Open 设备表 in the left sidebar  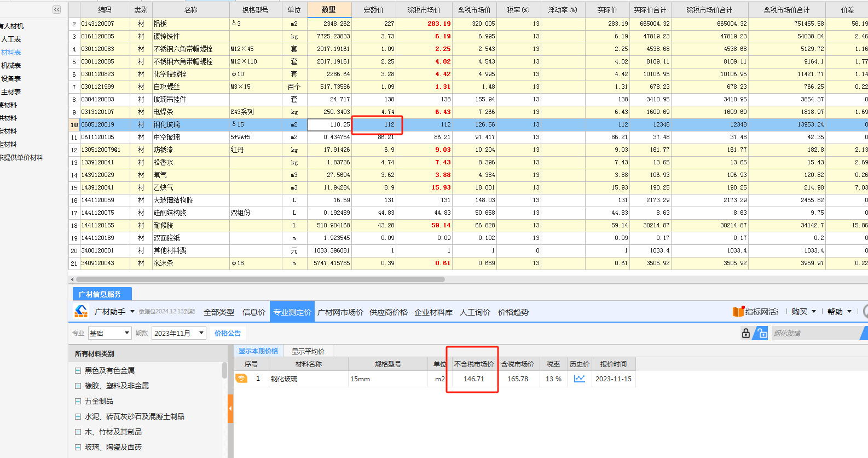[11, 79]
